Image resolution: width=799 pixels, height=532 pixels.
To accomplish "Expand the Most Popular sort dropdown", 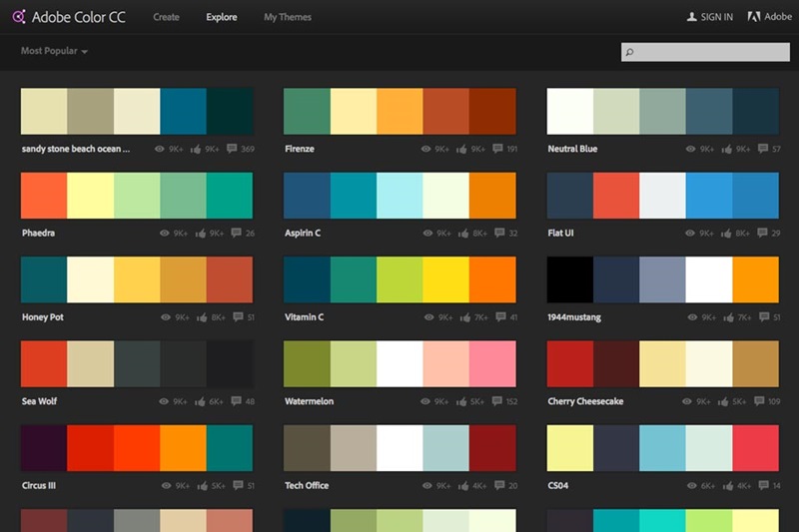I will 54,51.
